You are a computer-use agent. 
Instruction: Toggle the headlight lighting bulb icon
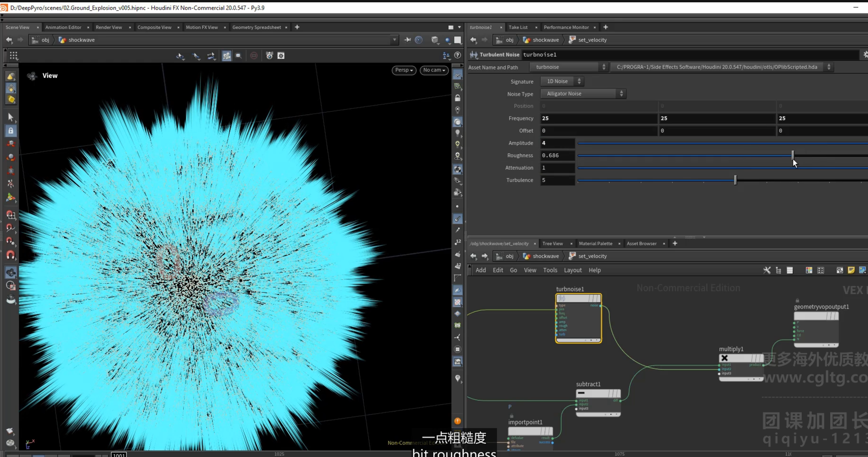click(457, 133)
